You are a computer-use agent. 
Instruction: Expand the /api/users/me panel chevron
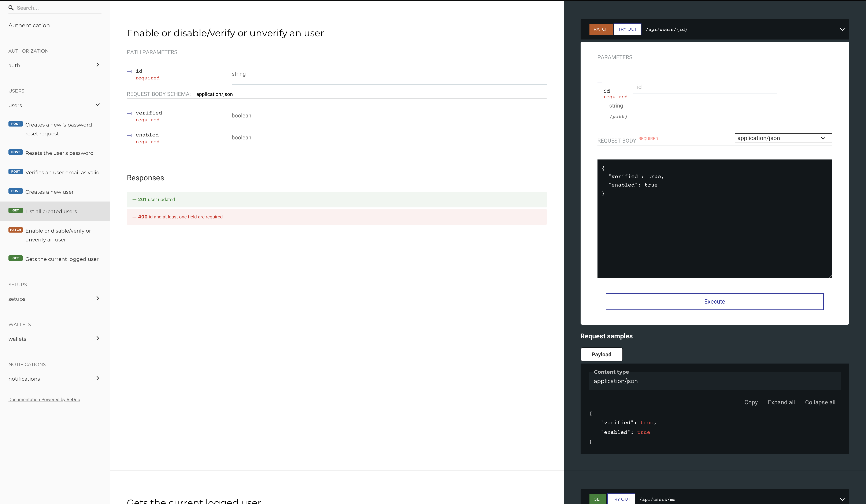(842, 499)
